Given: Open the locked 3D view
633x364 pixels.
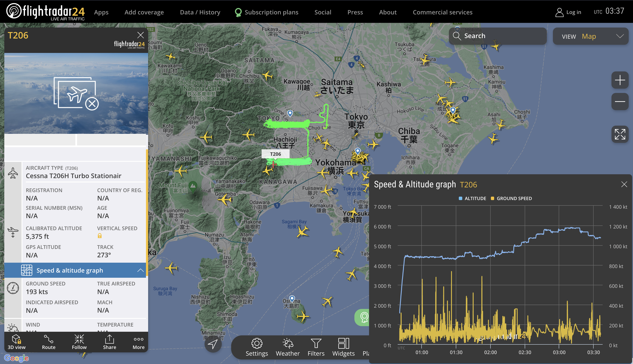Looking at the screenshot, I should coord(17,342).
